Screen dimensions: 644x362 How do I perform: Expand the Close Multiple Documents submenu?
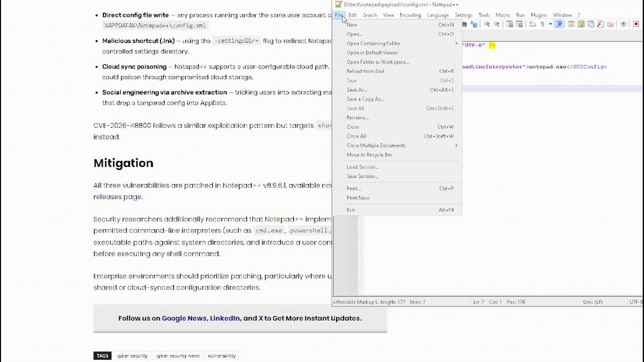coord(397,145)
